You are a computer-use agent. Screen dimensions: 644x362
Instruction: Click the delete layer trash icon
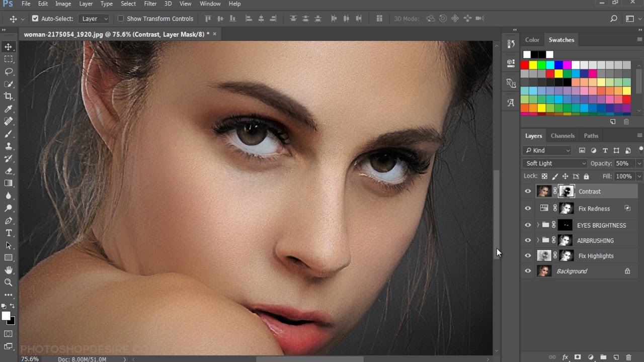tap(628, 357)
